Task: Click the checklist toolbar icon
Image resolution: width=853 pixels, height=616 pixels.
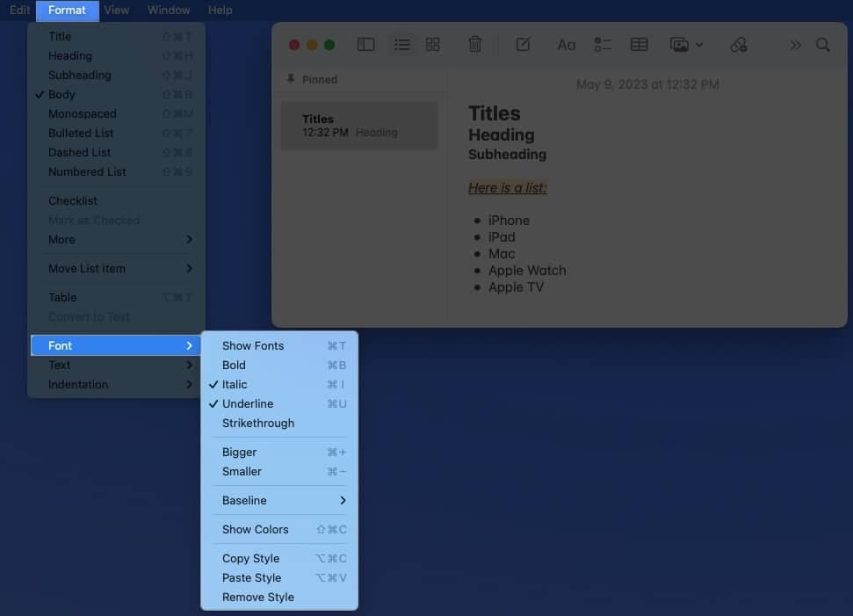Action: pos(603,45)
